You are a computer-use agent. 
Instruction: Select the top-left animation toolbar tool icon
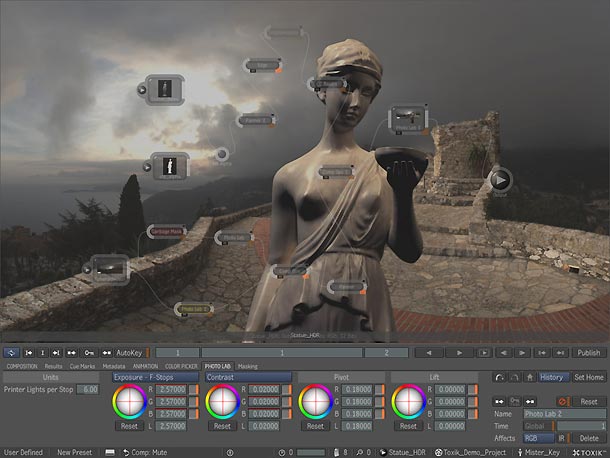point(11,352)
